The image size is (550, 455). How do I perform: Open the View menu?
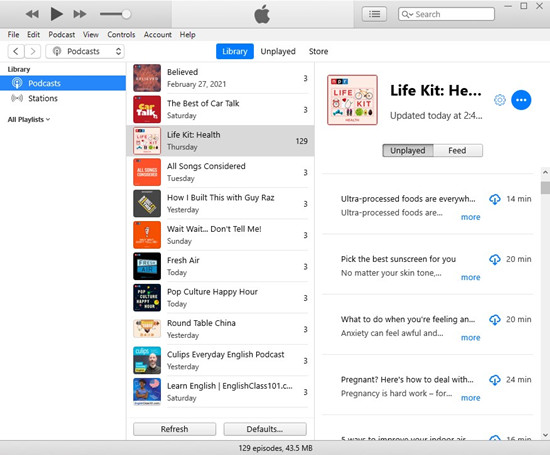pos(90,35)
